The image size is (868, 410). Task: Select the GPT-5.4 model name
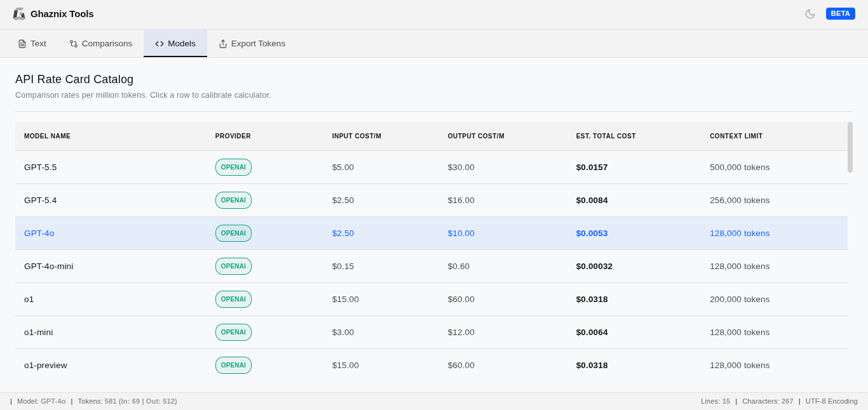[x=41, y=201]
